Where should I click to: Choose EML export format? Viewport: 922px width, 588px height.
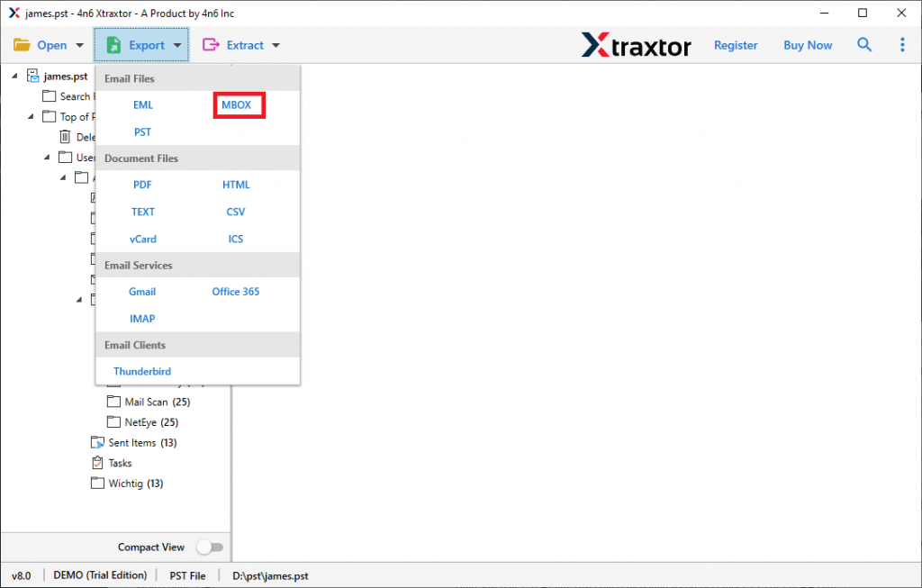(143, 104)
